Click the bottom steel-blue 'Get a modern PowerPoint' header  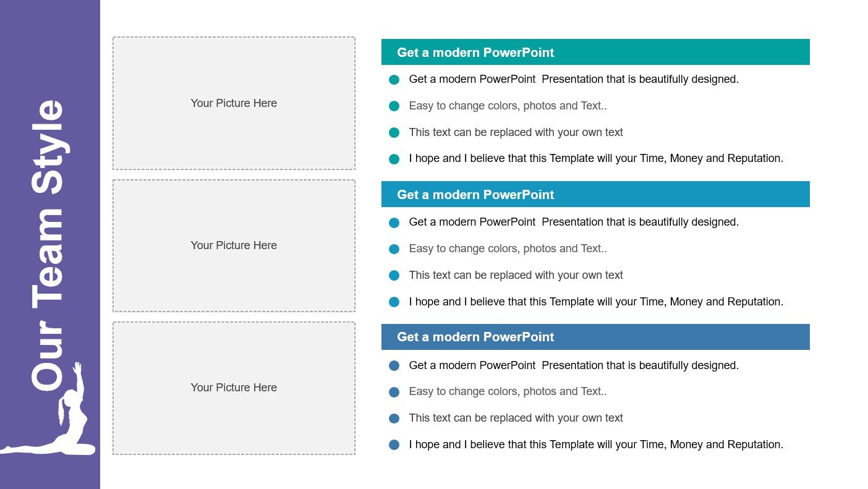coord(595,337)
